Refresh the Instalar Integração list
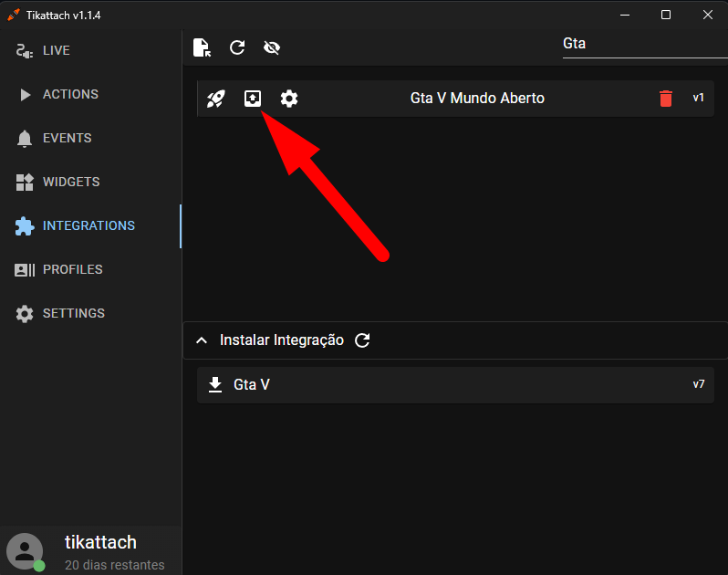Image resolution: width=728 pixels, height=575 pixels. point(362,340)
